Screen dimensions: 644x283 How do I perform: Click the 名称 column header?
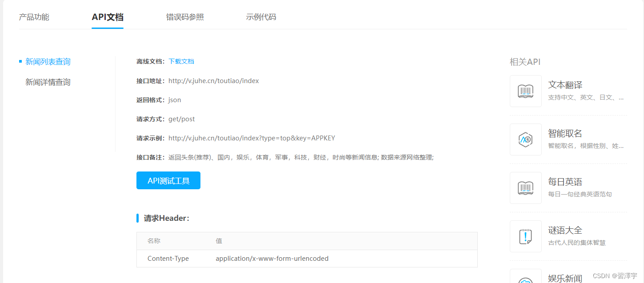tap(154, 241)
